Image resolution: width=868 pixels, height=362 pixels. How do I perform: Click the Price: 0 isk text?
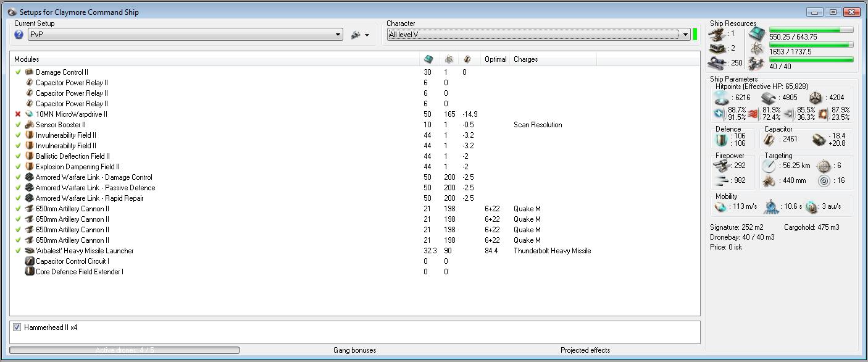pyautogui.click(x=726, y=247)
